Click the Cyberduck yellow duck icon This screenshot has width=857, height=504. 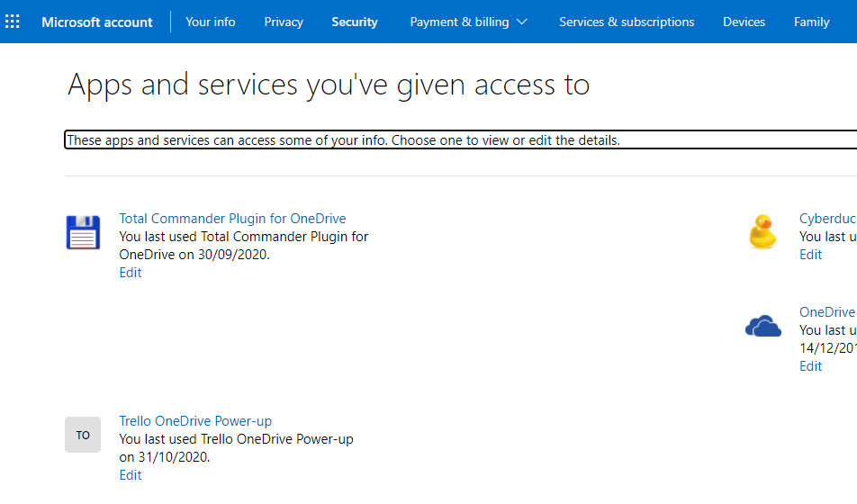click(762, 232)
